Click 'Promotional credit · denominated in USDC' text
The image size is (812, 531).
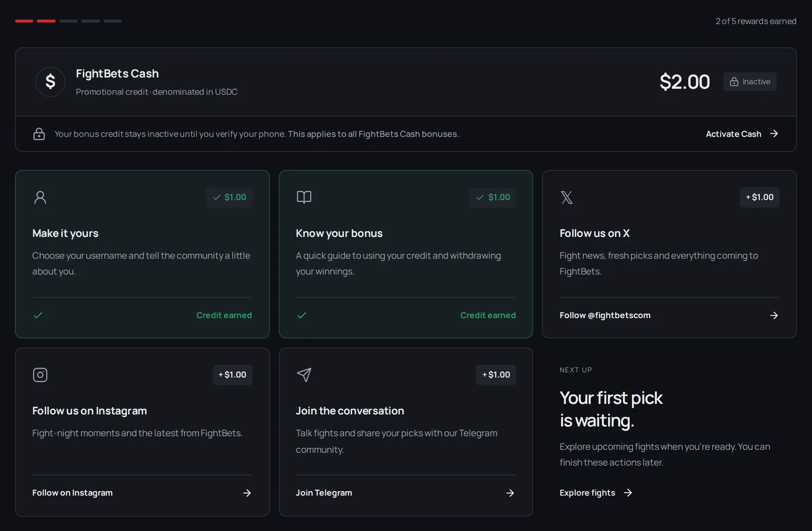click(x=156, y=92)
